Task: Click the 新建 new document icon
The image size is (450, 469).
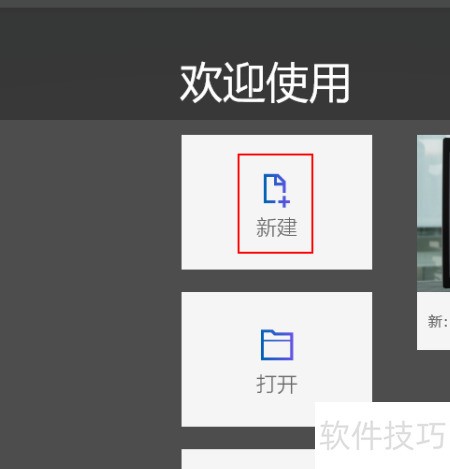Action: pos(276,190)
